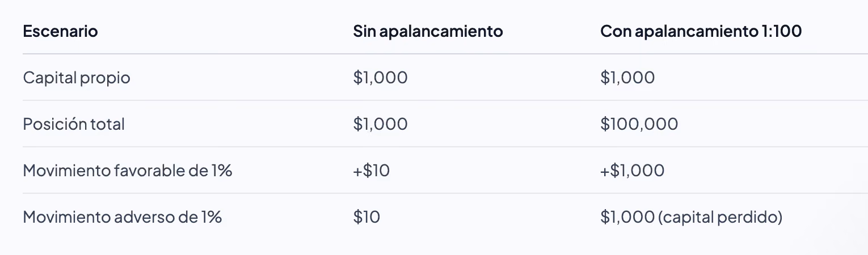Select the $1,000 (capital perdido) cell
This screenshot has height=255, width=868.
click(x=691, y=217)
